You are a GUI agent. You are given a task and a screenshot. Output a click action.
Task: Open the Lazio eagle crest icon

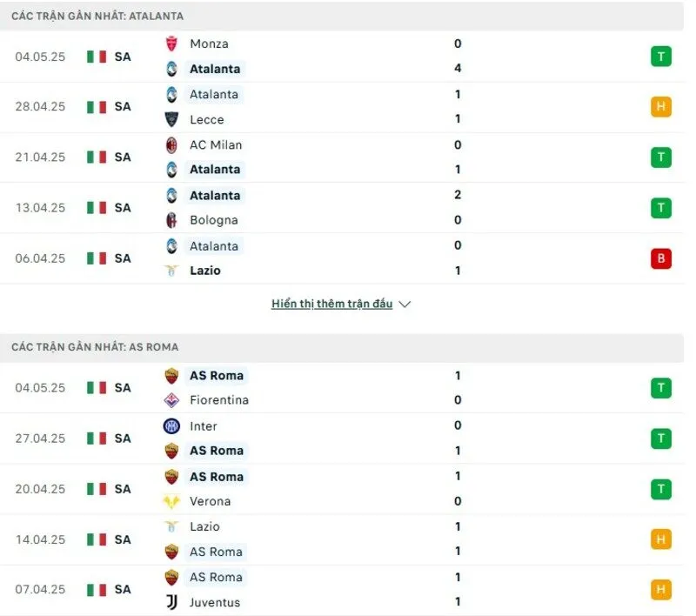[172, 271]
